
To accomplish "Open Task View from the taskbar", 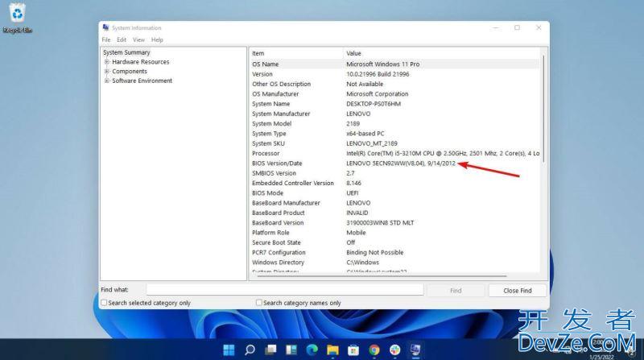I will point(270,350).
